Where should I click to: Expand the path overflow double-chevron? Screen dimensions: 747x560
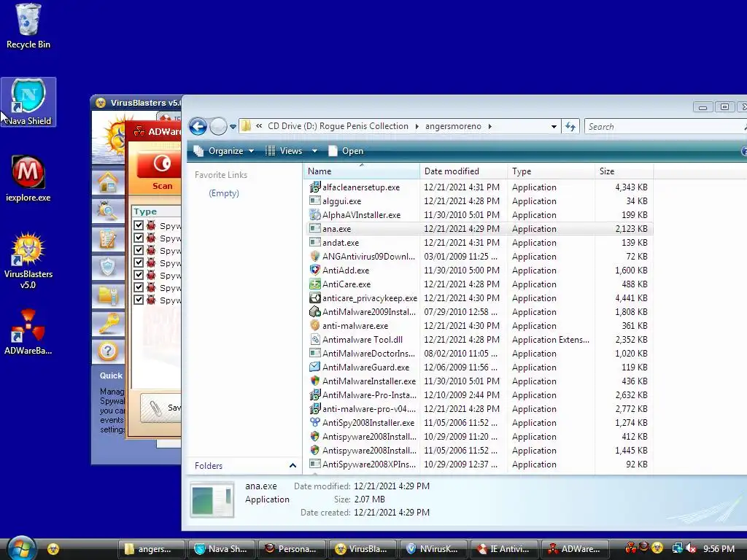tap(259, 126)
